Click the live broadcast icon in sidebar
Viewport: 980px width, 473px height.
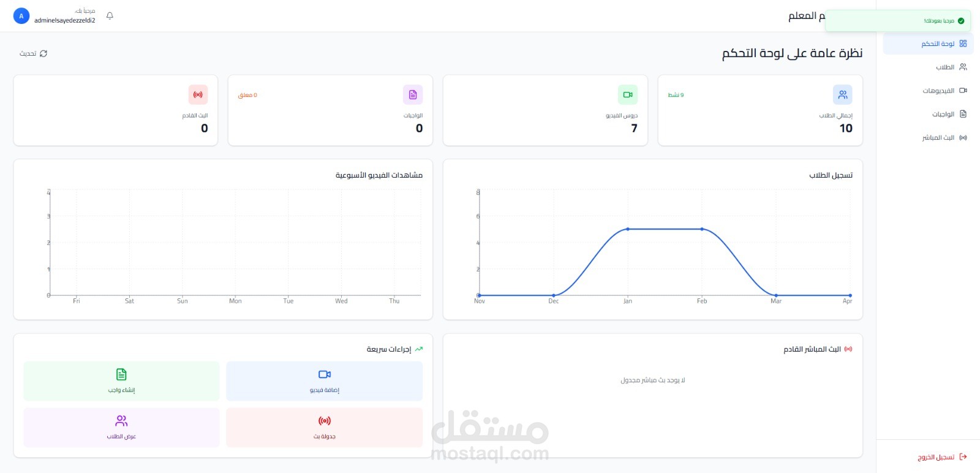(x=963, y=138)
